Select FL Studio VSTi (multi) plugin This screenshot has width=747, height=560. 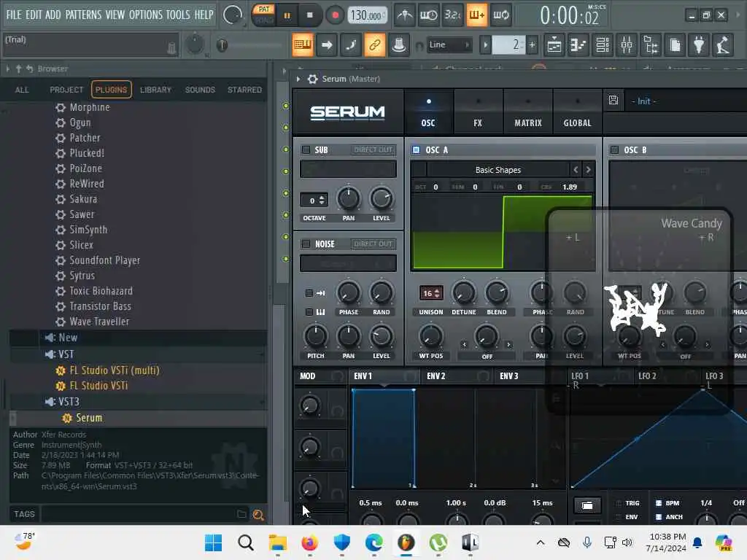pos(115,370)
